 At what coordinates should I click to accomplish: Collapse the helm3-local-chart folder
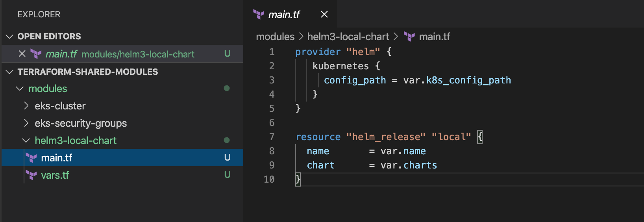[x=26, y=141]
